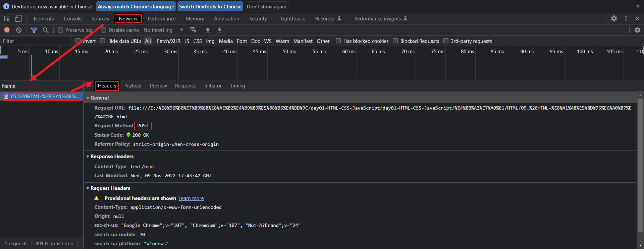Open the network conditions wifi icon
The image size is (644, 249).
[193, 30]
